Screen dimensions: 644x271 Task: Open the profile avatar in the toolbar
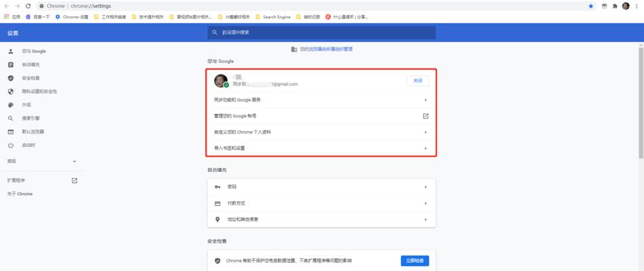click(626, 6)
